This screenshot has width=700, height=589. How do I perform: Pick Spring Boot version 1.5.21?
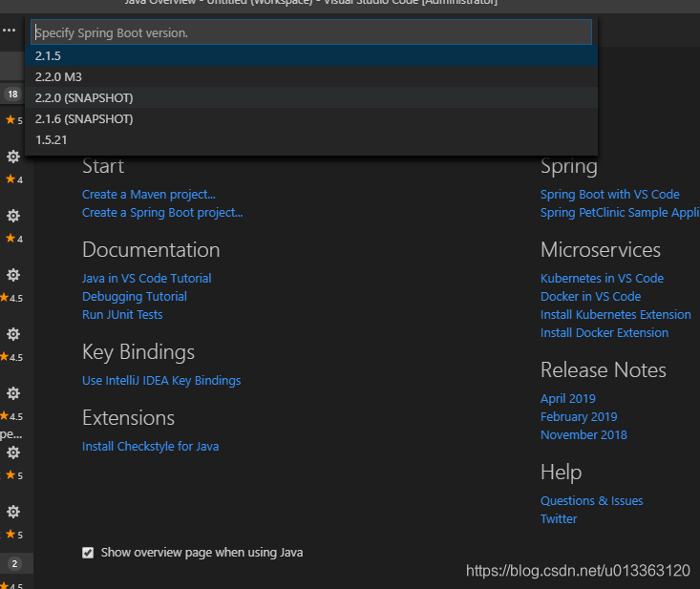pyautogui.click(x=311, y=139)
